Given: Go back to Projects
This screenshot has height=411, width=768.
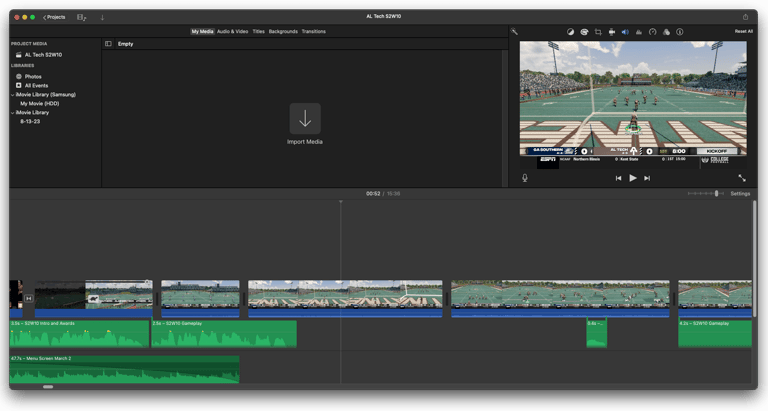Looking at the screenshot, I should 54,17.
